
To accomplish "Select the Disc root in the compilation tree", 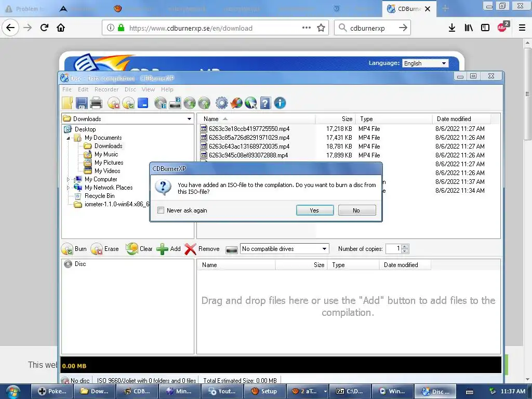I will pyautogui.click(x=80, y=263).
